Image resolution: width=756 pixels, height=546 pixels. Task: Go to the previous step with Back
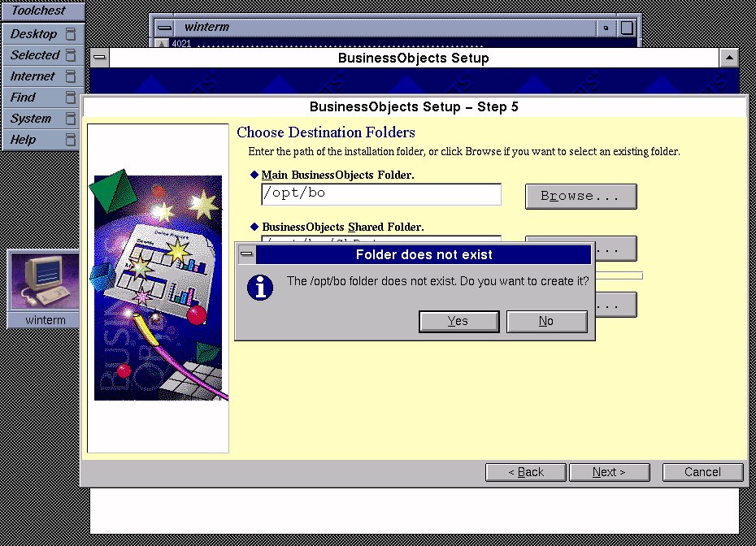(x=525, y=472)
